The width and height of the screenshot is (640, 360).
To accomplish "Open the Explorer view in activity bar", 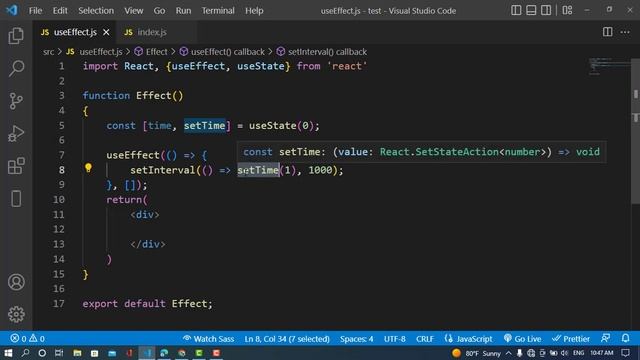I will 16,36.
